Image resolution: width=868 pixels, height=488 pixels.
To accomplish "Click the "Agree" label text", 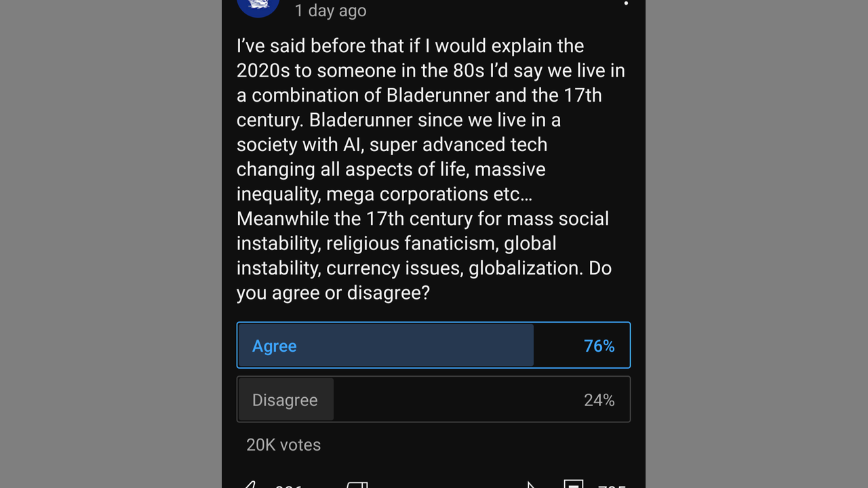I will pos(274,346).
